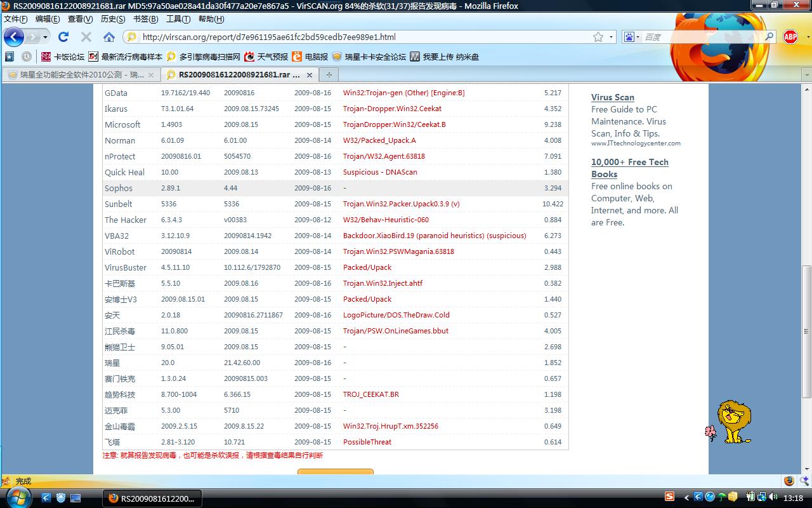Open the 卡饭论坛 bookmark
This screenshot has width=812, height=508.
click(x=62, y=57)
